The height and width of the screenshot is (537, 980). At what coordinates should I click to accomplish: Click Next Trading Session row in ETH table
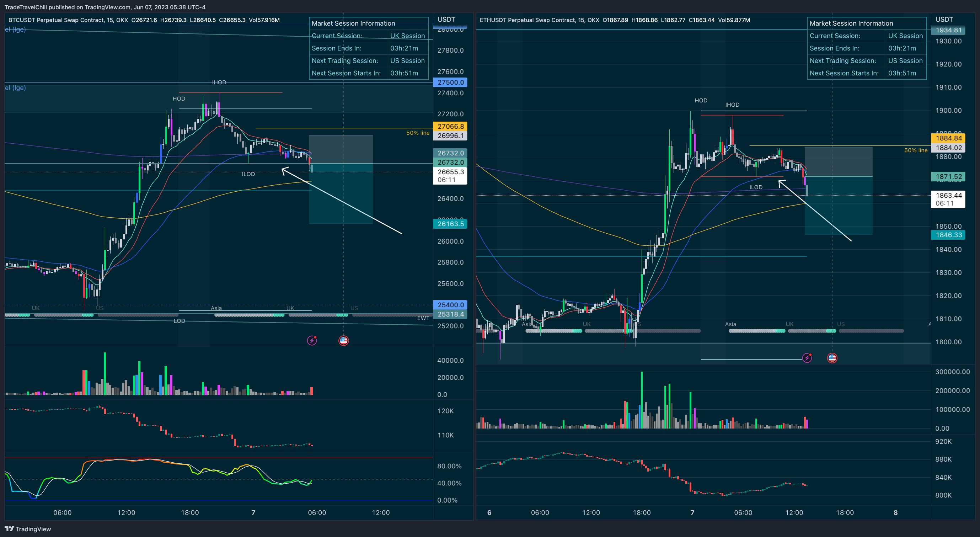click(x=867, y=61)
